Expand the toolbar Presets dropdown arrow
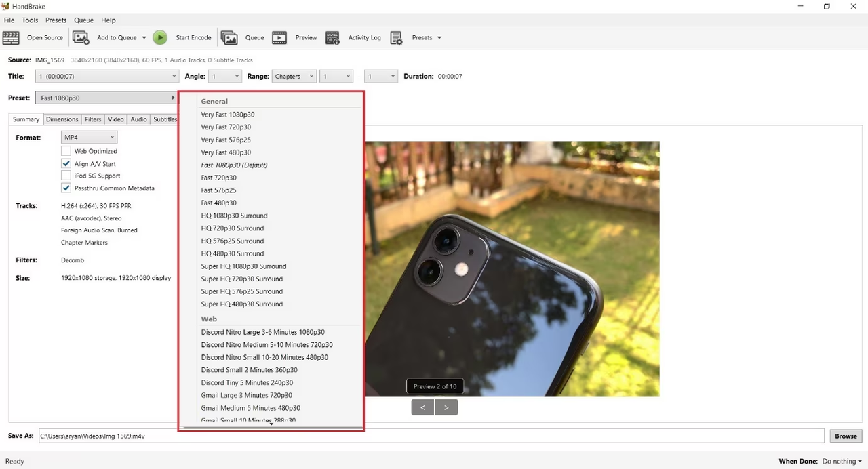 (x=439, y=38)
